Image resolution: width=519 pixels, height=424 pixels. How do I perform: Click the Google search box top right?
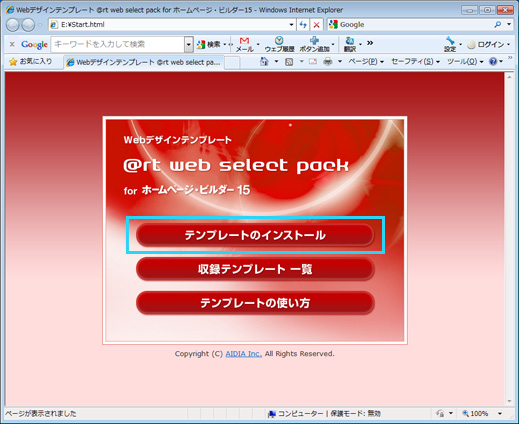(x=410, y=24)
